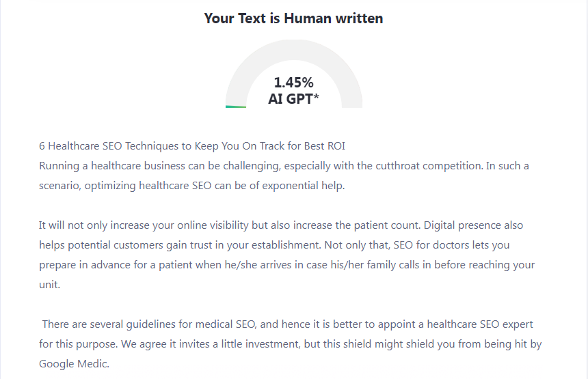Click the "Your Text is Human written" heading

point(293,18)
